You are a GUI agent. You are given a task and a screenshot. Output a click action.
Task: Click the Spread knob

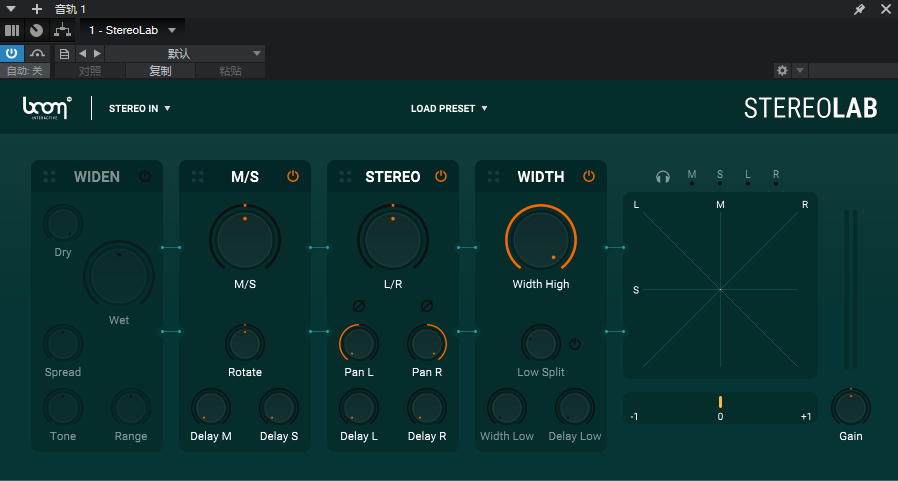tap(63, 344)
